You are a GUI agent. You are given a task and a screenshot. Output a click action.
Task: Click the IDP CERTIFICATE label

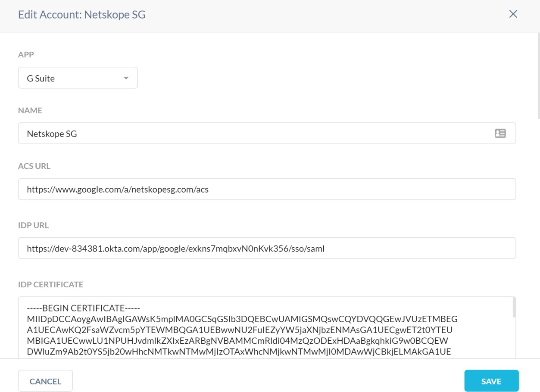click(50, 284)
